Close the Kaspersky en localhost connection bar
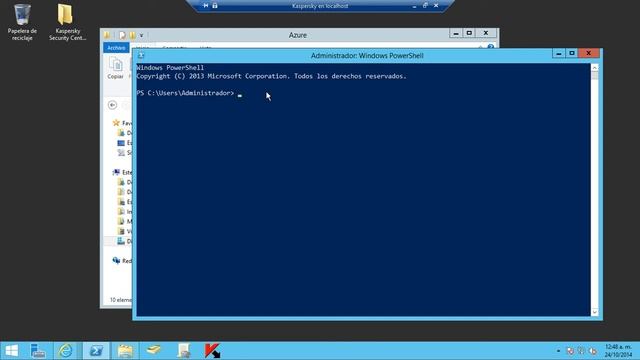The image size is (640, 360). coord(436,5)
